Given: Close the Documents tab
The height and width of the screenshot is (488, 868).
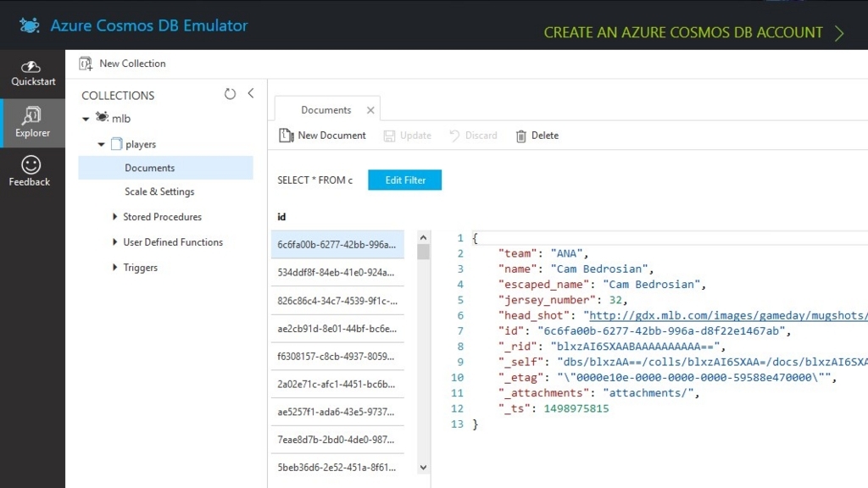Looking at the screenshot, I should pyautogui.click(x=370, y=110).
